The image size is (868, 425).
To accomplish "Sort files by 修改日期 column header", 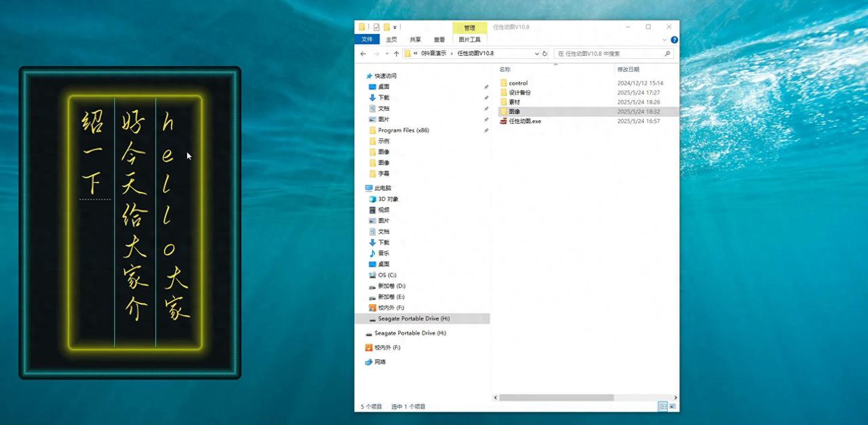I will tap(628, 69).
